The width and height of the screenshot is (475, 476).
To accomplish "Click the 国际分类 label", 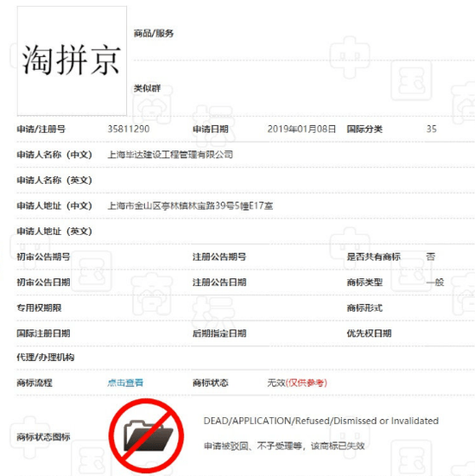I will pyautogui.click(x=364, y=130).
